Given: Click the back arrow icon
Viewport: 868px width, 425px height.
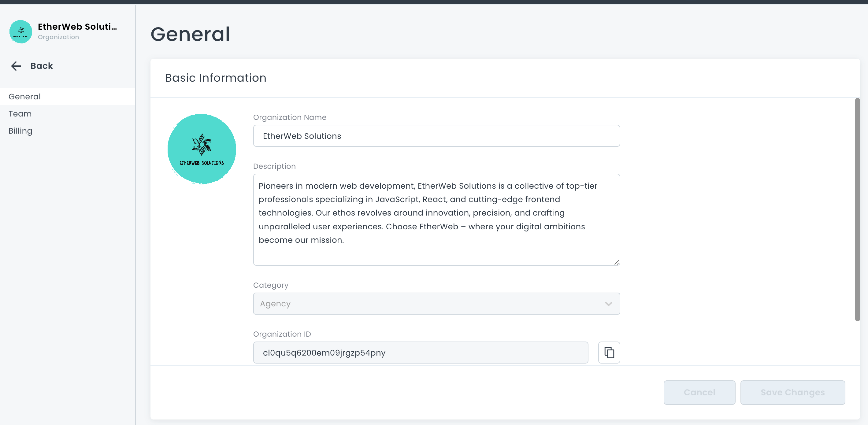Looking at the screenshot, I should pos(16,66).
